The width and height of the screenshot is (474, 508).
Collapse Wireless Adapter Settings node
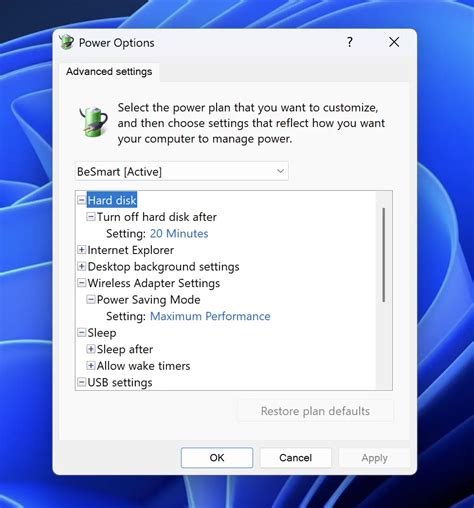(81, 283)
